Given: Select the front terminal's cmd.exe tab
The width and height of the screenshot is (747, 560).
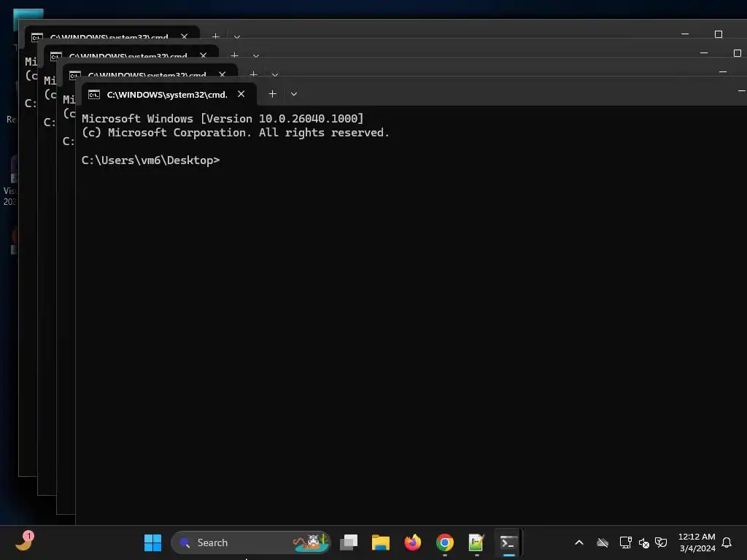Looking at the screenshot, I should 169,94.
